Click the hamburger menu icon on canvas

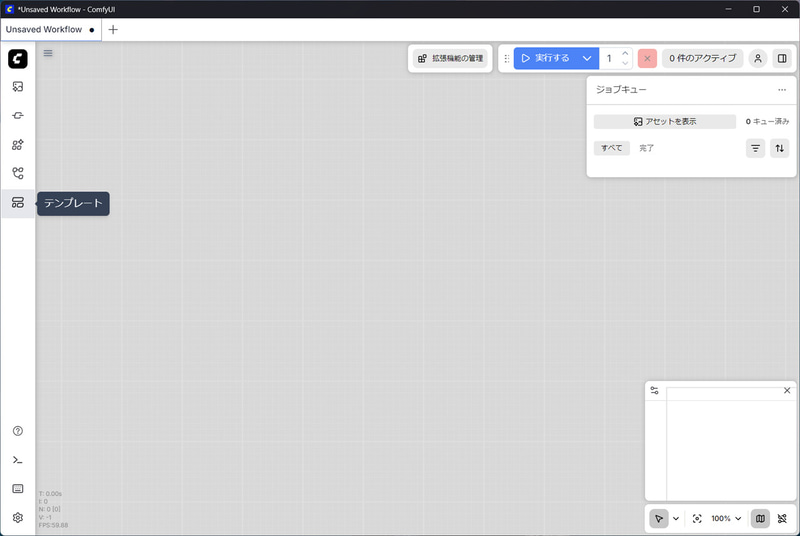(48, 53)
